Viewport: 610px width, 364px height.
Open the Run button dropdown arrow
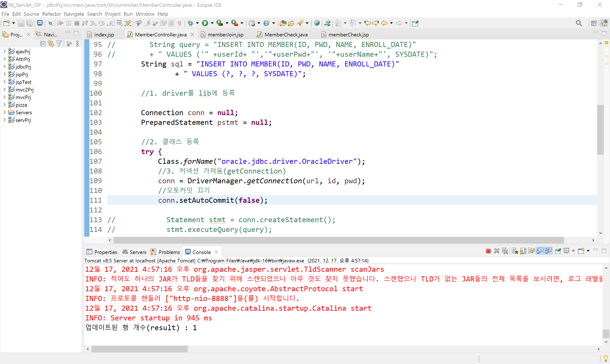212,23
